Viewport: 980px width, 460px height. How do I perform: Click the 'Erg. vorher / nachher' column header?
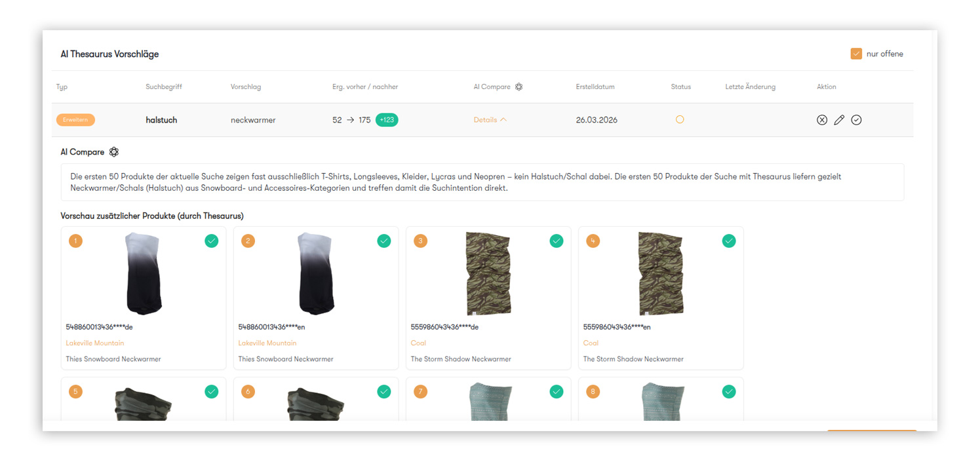click(365, 86)
